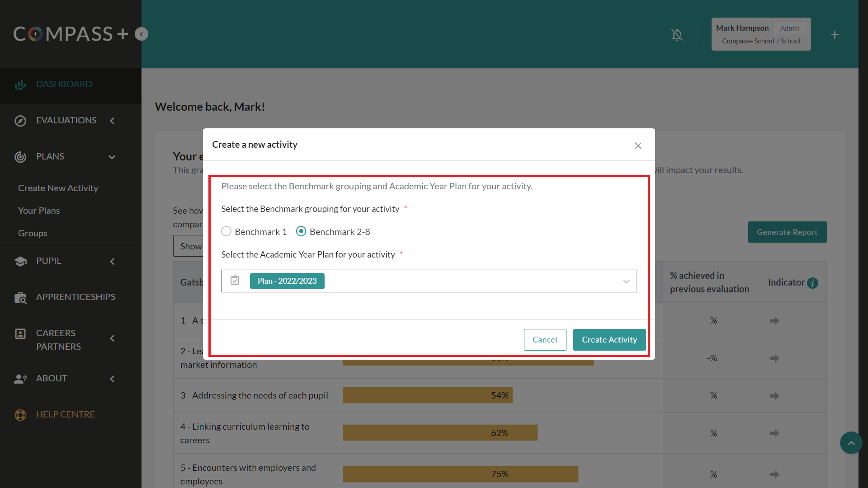Viewport: 868px width, 488px height.
Task: Open Your Plans in the sidebar
Action: point(39,211)
